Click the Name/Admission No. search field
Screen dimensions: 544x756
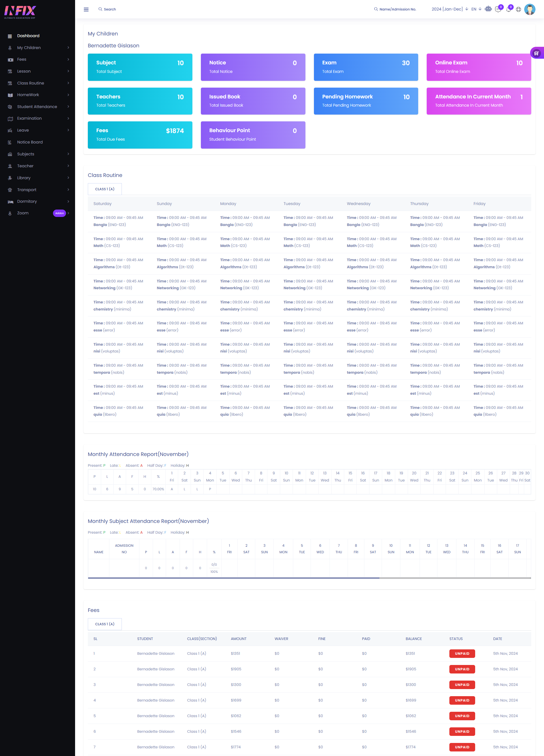tap(398, 9)
